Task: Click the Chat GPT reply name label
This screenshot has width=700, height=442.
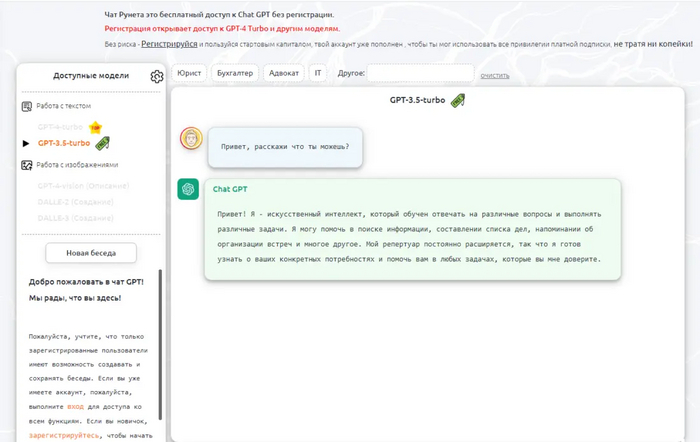Action: (x=230, y=189)
